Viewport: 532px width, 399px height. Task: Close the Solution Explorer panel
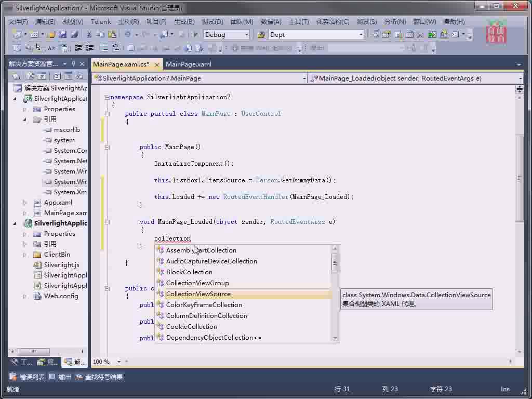point(82,63)
